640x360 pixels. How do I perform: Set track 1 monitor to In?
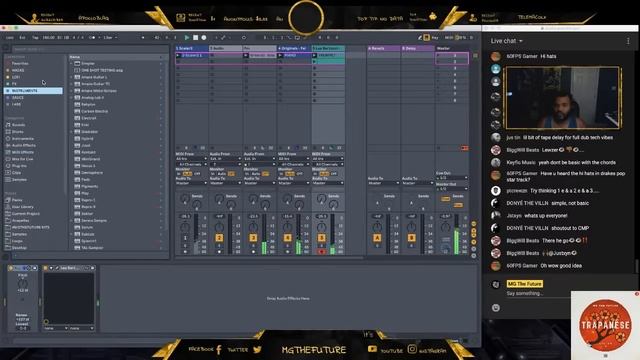click(x=179, y=174)
